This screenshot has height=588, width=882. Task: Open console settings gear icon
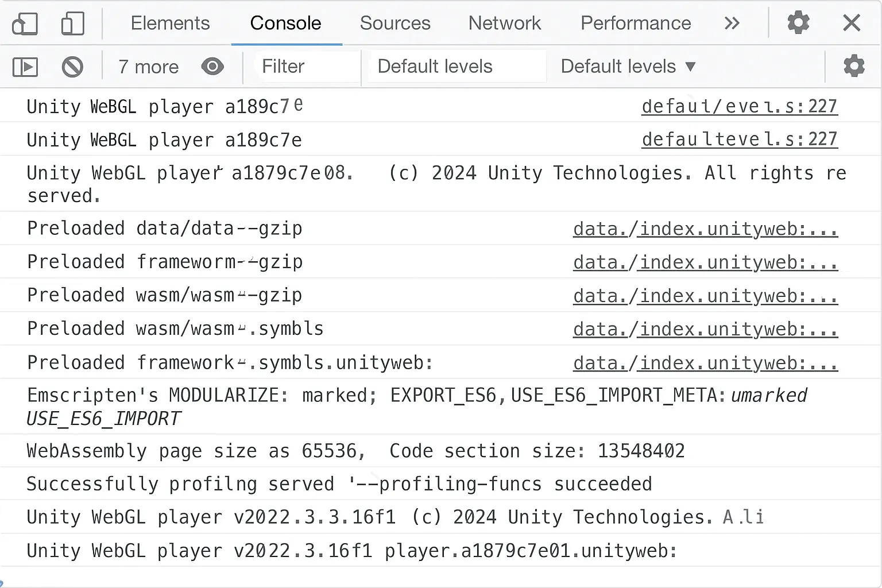click(854, 66)
